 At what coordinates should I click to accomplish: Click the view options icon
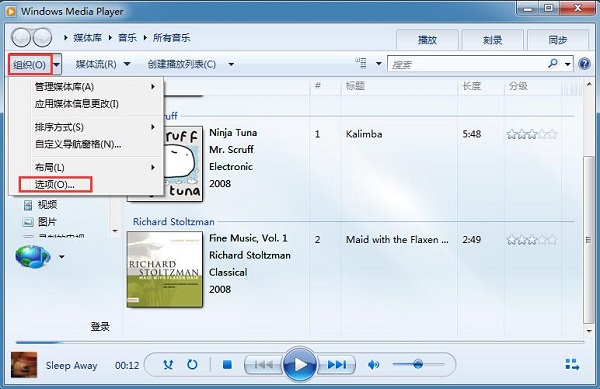[x=360, y=63]
